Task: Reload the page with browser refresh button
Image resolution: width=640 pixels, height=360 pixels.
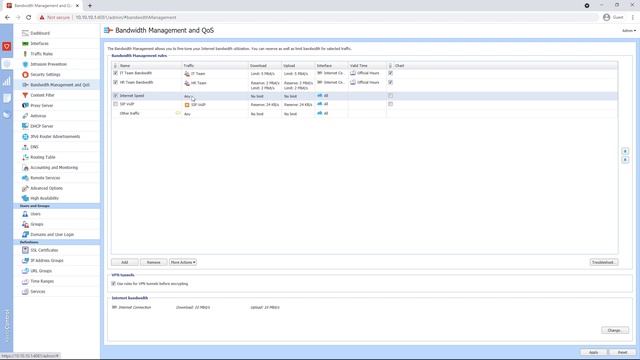Action: point(29,18)
